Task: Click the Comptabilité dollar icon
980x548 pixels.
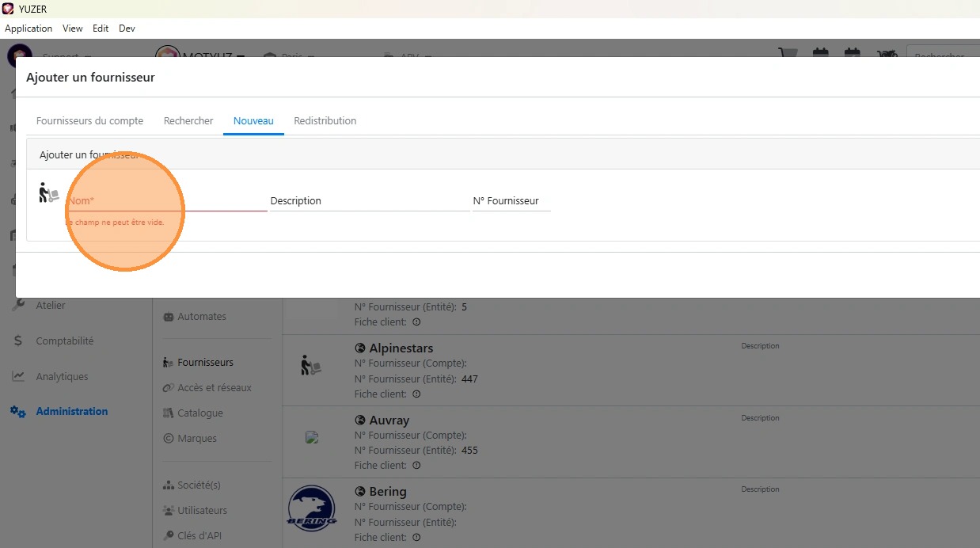Action: 18,341
